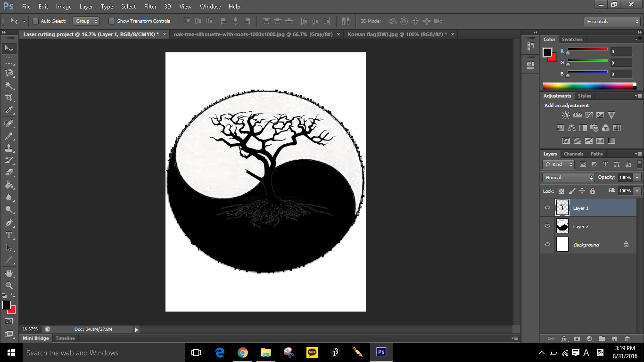
Task: Click the zoom percentage field 16.67%
Action: 30,329
